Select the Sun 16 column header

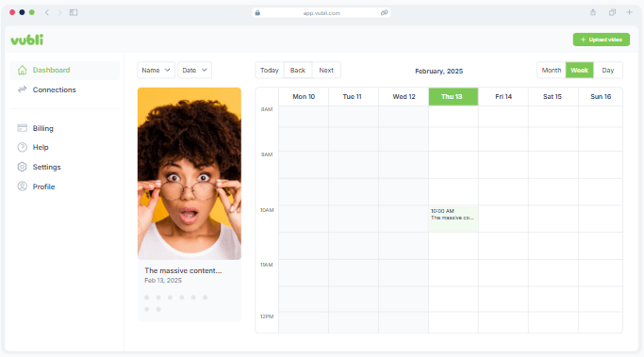(x=601, y=97)
